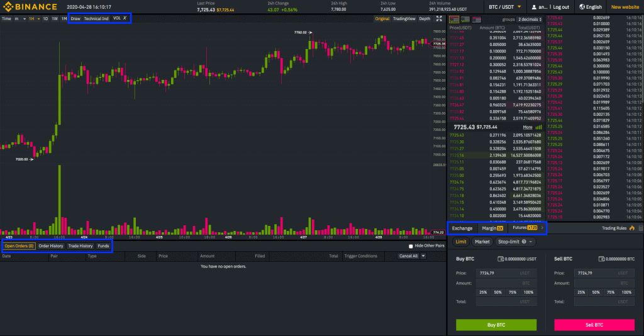This screenshot has height=336, width=644.
Task: Switch to the Exchange tab
Action: 462,228
